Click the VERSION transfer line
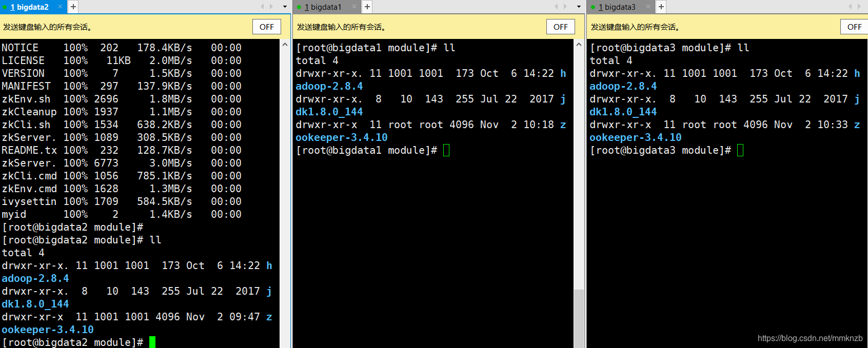Screen dimensions: 868x348 point(122,73)
